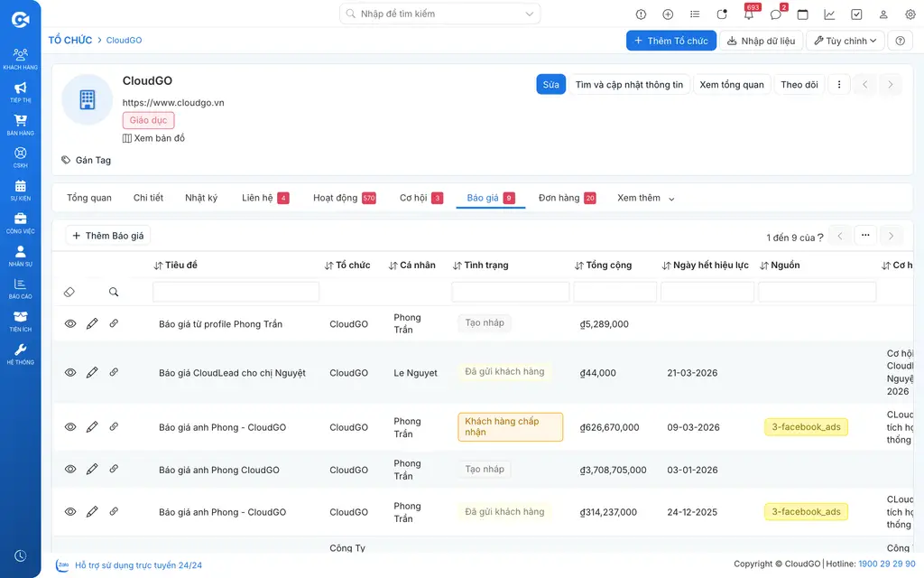Click the list pagination options ellipsis button
This screenshot has width=924, height=578.
point(865,236)
